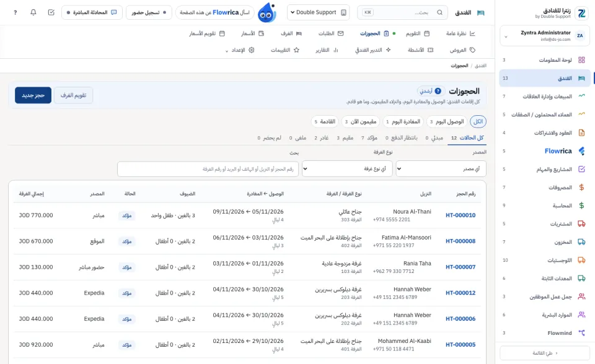
Task: Open الغرف rooms tab
Action: tap(291, 33)
